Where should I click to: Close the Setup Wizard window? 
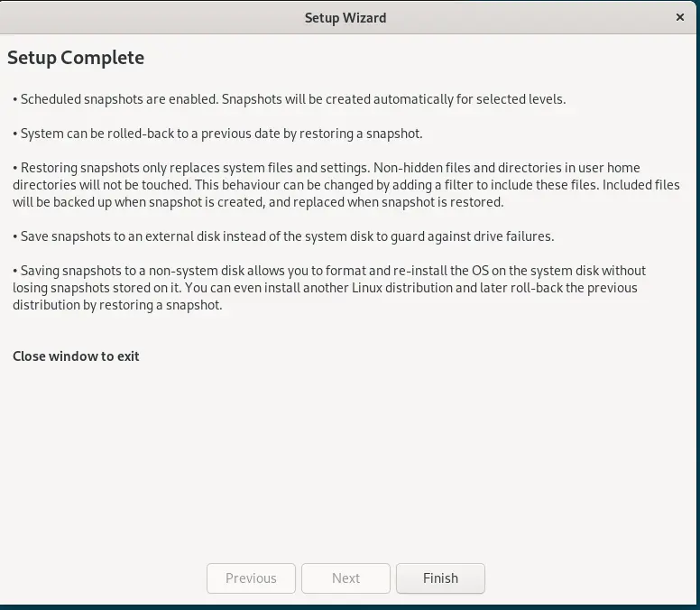coord(679,17)
